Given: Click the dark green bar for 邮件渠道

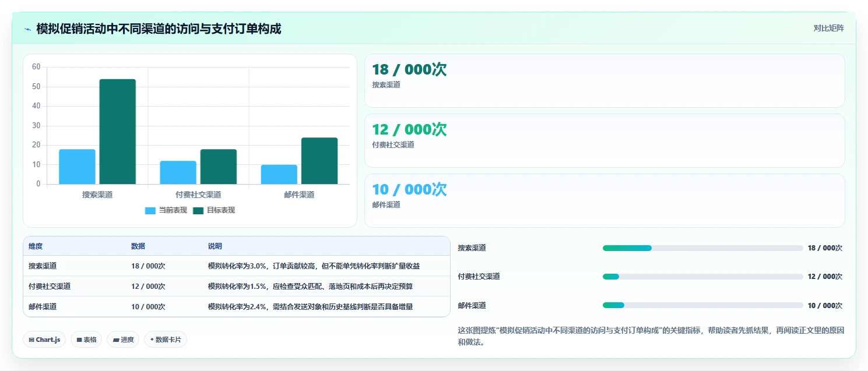Looking at the screenshot, I should click(319, 161).
